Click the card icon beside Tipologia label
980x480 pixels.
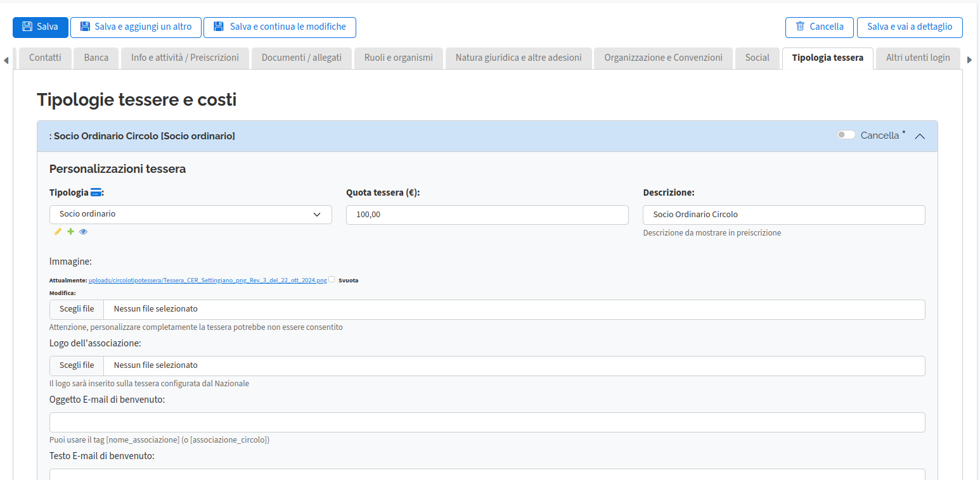click(96, 193)
